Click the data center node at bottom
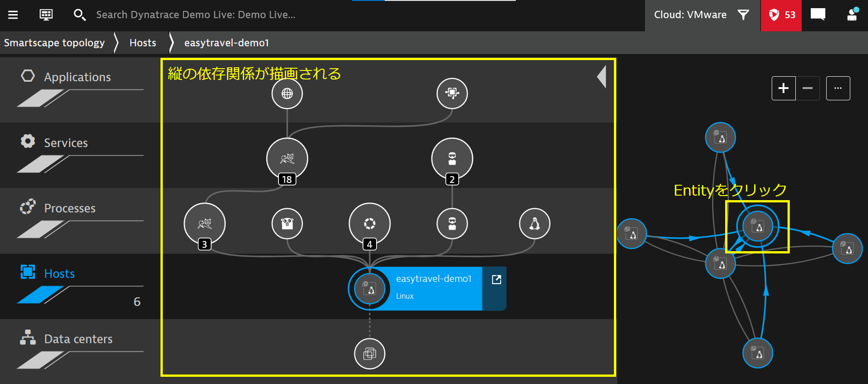Viewport: 868px width, 384px height. pos(370,354)
